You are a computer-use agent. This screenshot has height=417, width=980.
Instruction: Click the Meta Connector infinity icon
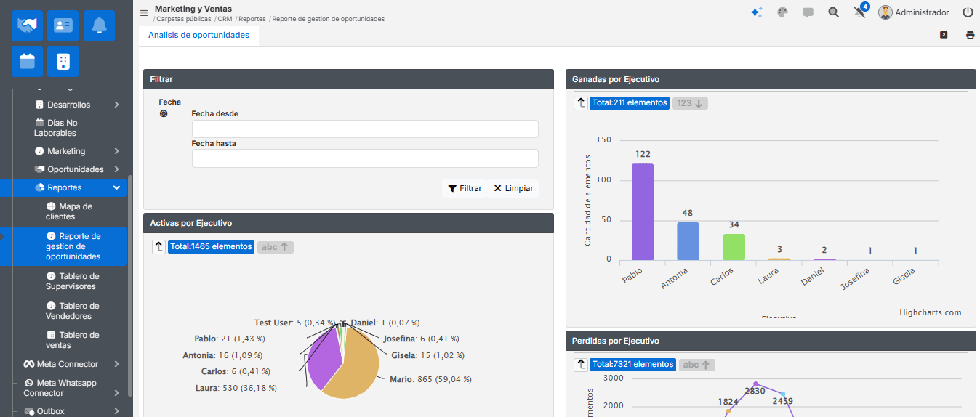(29, 364)
